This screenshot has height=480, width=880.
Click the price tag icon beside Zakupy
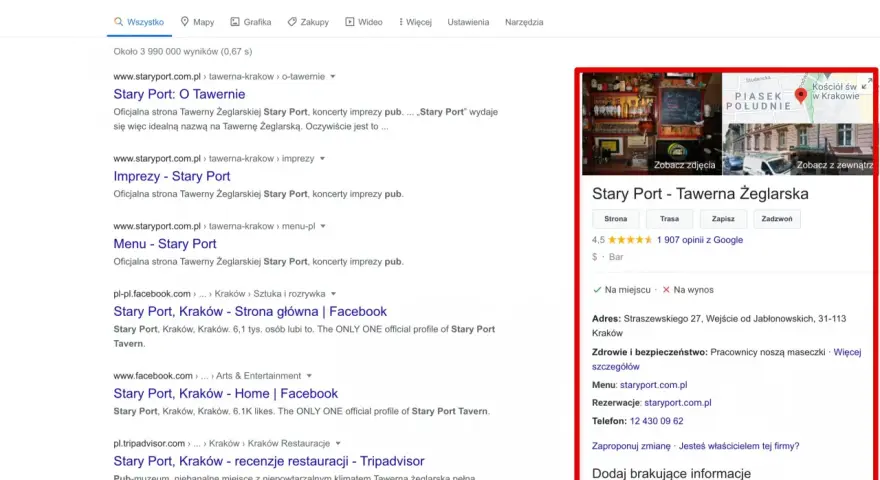point(292,22)
